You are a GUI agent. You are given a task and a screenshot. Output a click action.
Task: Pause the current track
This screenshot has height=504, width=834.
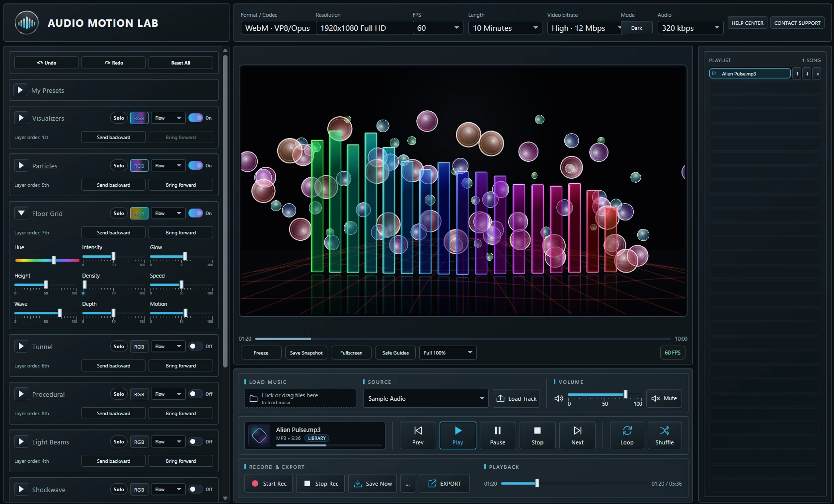(497, 435)
